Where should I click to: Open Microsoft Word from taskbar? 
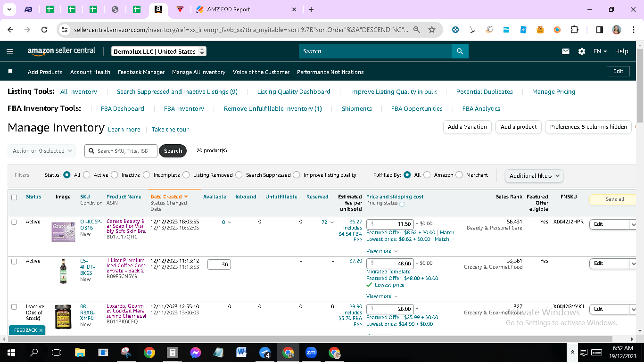pos(241,353)
